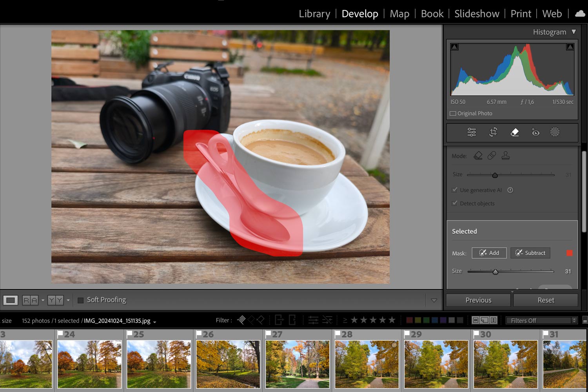Click the cloud sync icon
588x392 pixels.
click(x=580, y=14)
